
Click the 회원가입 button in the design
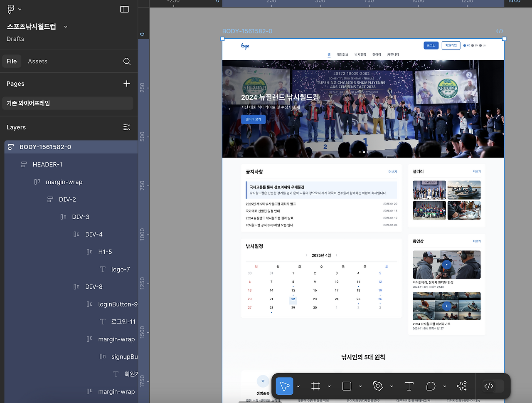(x=451, y=45)
